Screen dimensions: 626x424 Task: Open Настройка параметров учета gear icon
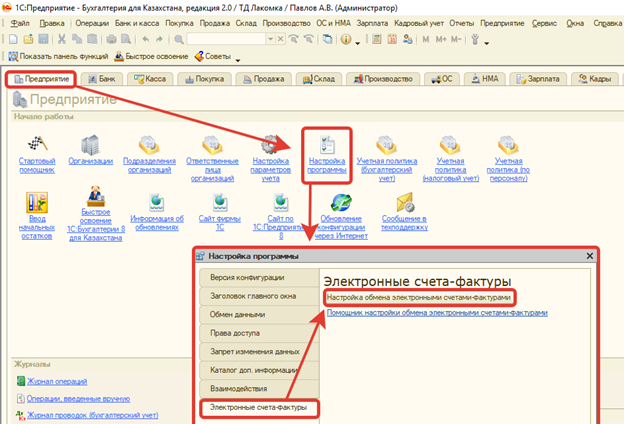270,145
